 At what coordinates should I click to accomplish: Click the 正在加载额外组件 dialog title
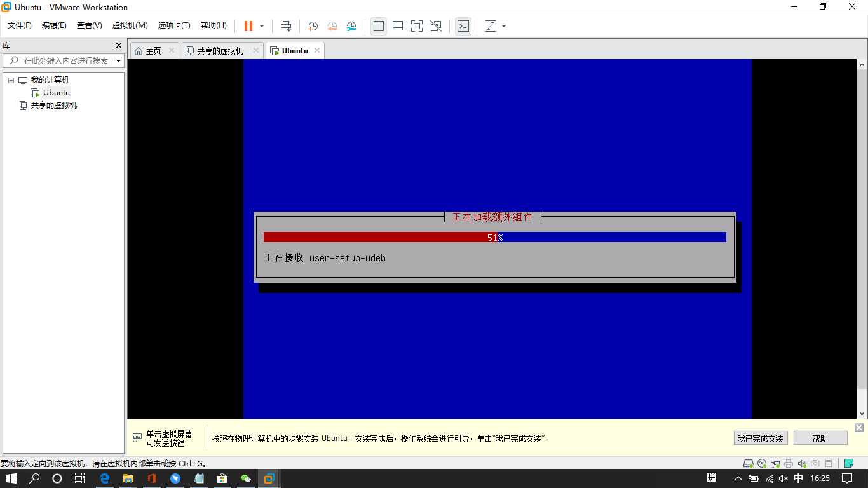point(492,217)
